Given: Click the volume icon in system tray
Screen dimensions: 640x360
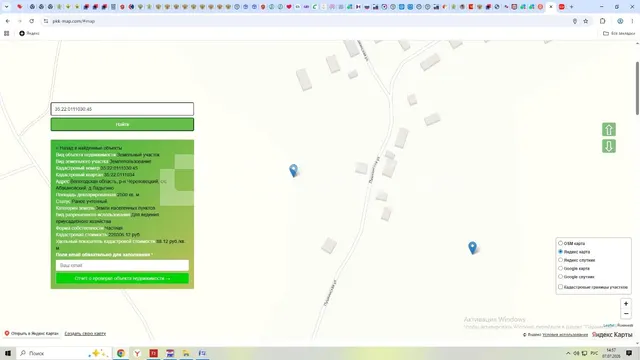Looking at the screenshot, I should (x=576, y=353).
